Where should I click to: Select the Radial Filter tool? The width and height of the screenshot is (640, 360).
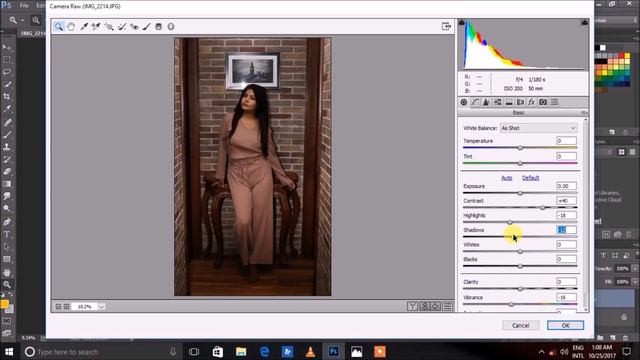tap(171, 27)
